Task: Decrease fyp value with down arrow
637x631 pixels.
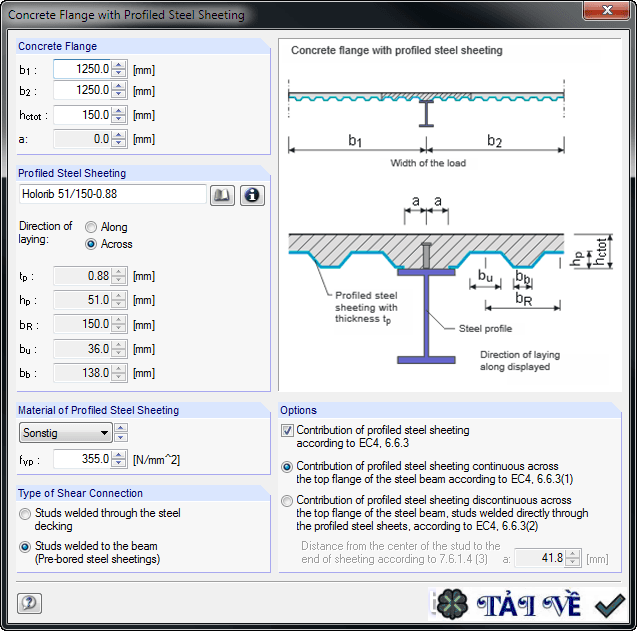Action: [118, 464]
